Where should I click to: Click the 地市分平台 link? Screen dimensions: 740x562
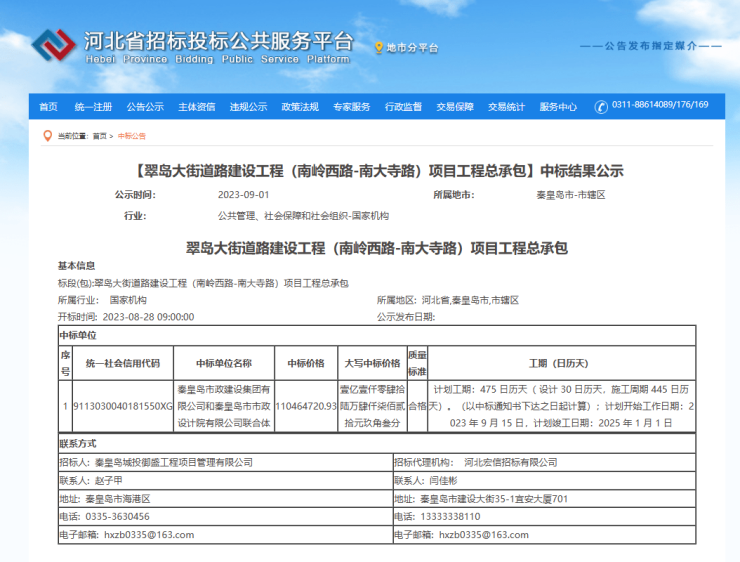coord(412,48)
